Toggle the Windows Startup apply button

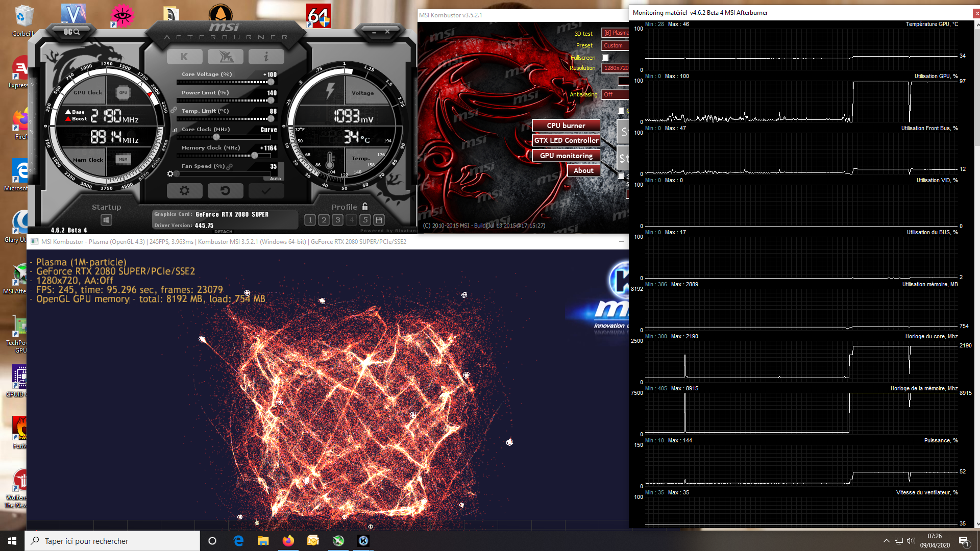click(x=106, y=220)
